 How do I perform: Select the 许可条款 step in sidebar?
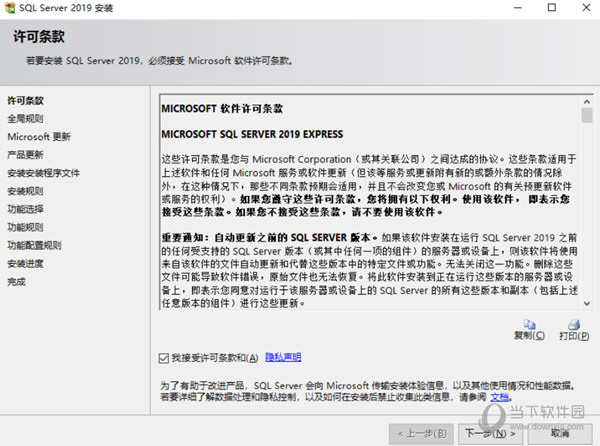(x=25, y=101)
